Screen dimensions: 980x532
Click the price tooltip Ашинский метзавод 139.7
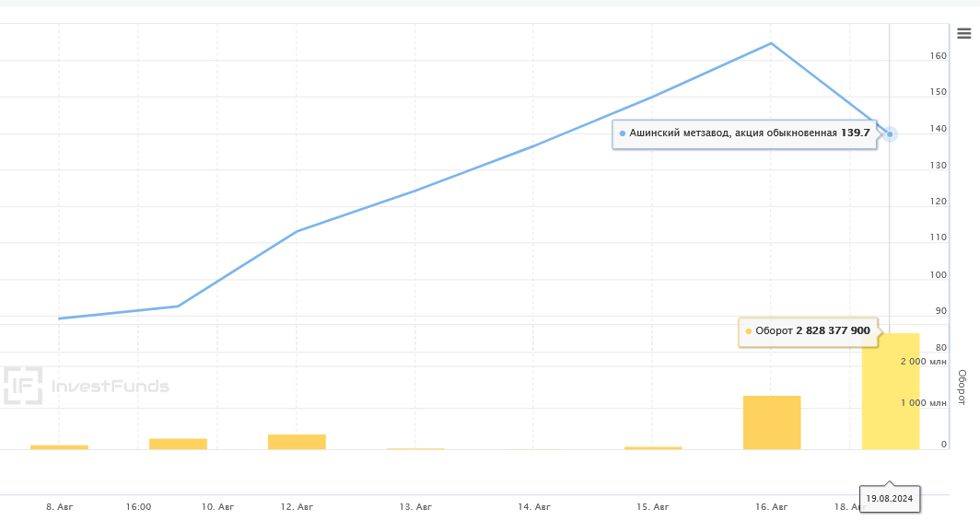[744, 133]
